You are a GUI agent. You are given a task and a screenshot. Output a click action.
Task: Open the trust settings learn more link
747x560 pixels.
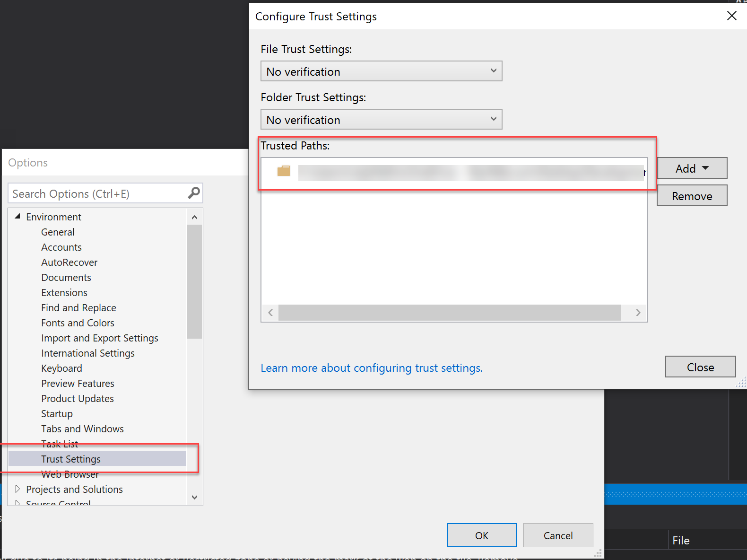pyautogui.click(x=372, y=368)
